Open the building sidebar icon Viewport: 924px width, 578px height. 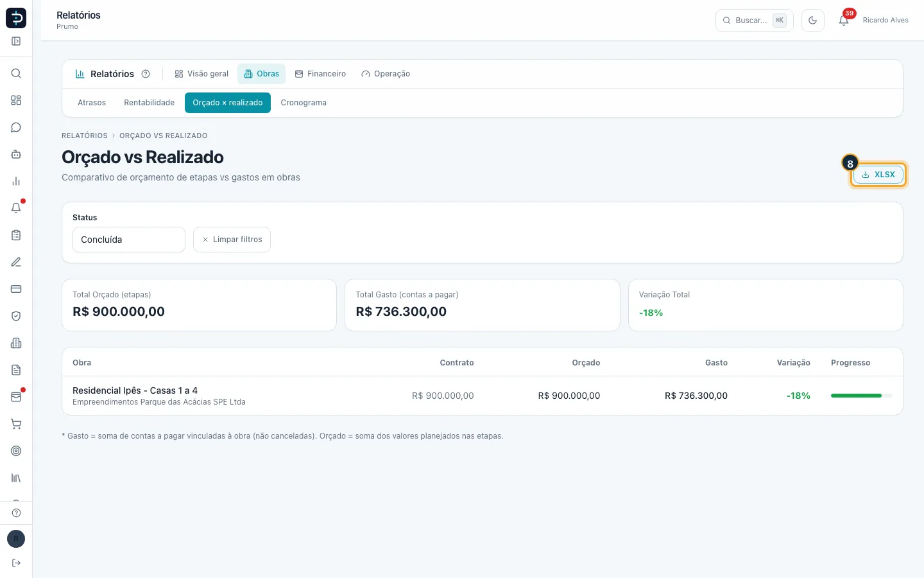[16, 343]
